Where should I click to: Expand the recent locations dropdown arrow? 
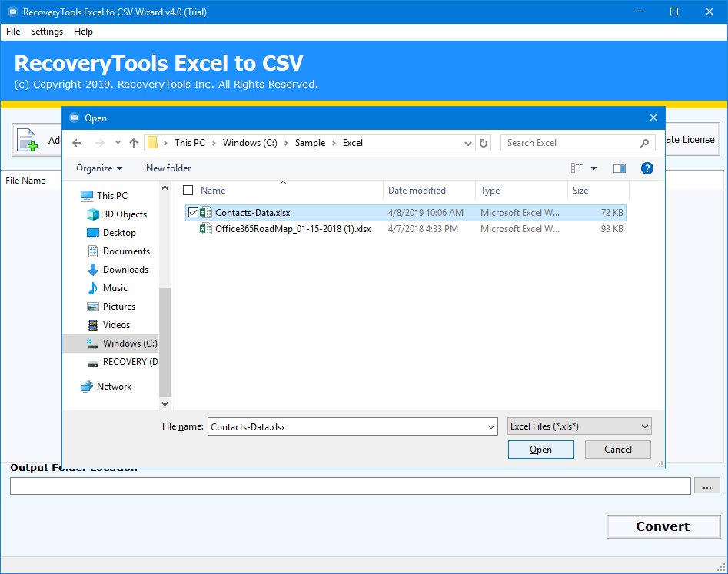coord(118,143)
